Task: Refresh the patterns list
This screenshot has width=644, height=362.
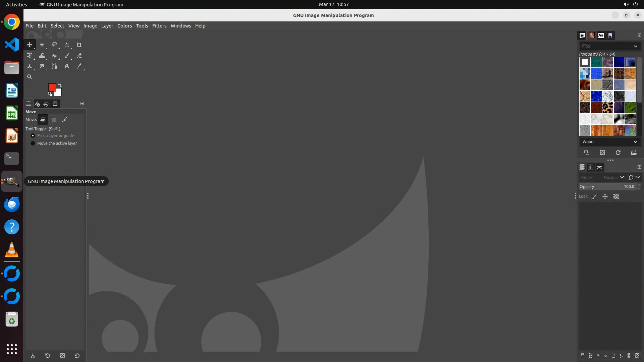Action: pyautogui.click(x=618, y=153)
